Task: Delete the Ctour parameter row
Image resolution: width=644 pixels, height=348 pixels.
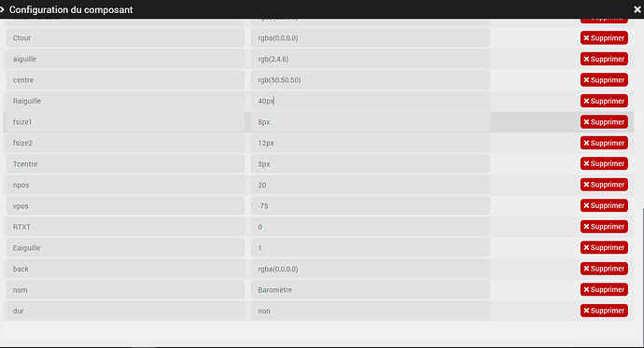Action: point(604,38)
